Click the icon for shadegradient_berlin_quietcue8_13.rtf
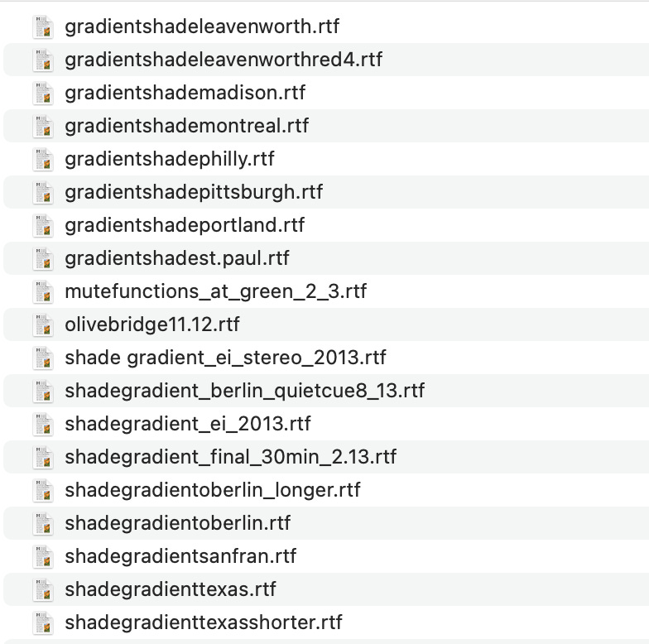Screen dimensions: 649x644 43,391
